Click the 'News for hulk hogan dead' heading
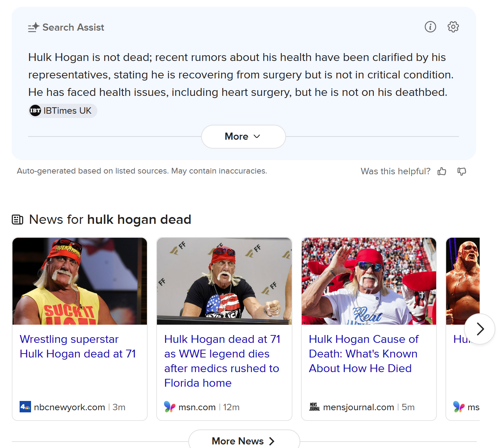 [110, 220]
